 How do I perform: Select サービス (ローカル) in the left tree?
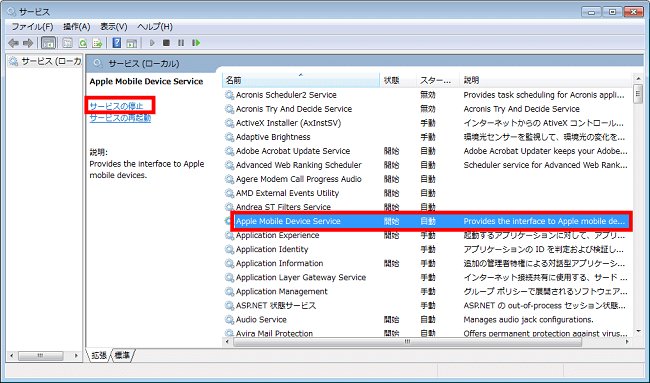(x=46, y=61)
